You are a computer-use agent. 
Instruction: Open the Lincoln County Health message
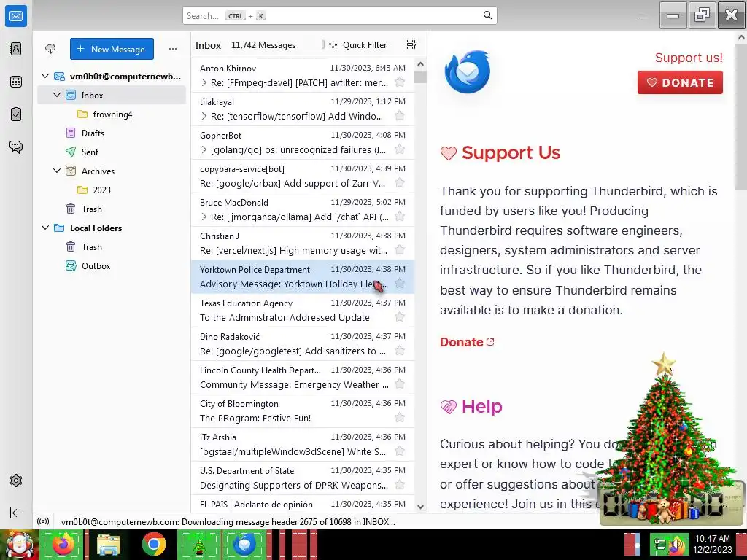coord(303,377)
